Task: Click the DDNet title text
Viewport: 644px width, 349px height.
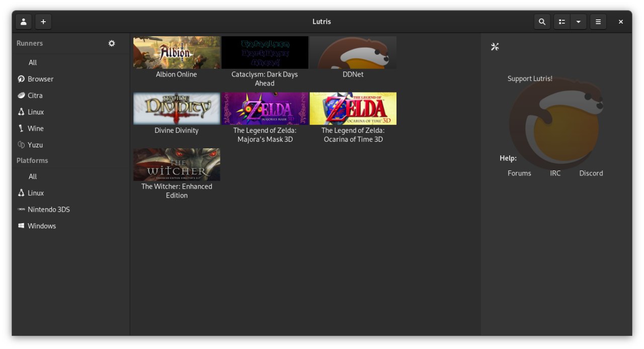Action: [x=353, y=74]
